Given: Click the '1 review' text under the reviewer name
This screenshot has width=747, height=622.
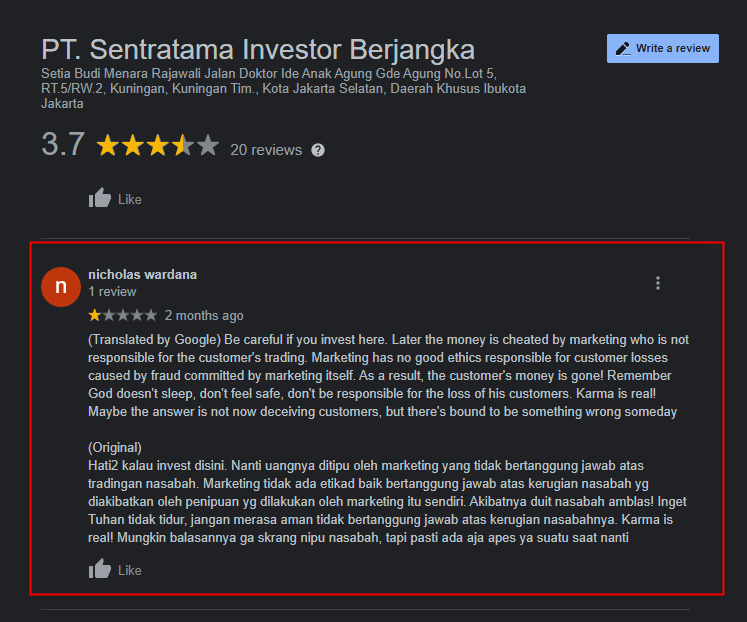Looking at the screenshot, I should click(x=112, y=291).
